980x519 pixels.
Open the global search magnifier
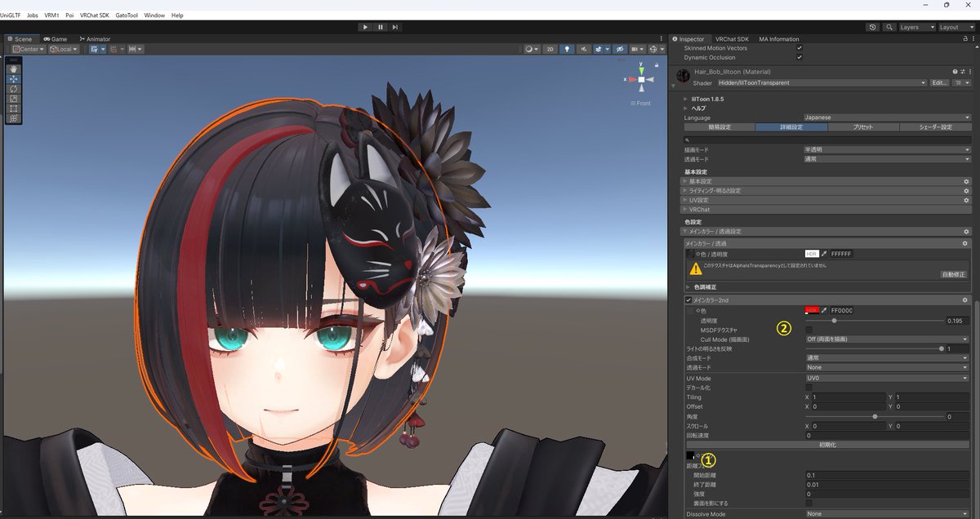click(889, 27)
